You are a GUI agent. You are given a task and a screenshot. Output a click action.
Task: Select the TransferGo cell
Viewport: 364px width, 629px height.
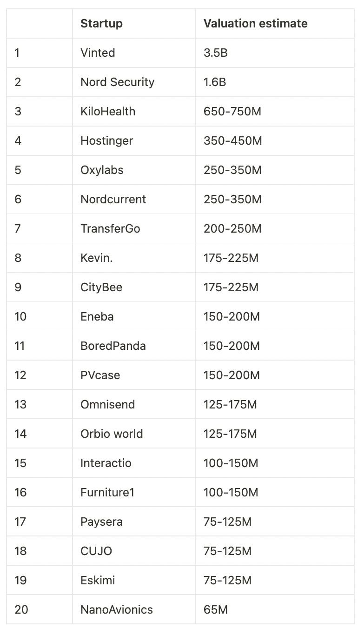coord(110,228)
